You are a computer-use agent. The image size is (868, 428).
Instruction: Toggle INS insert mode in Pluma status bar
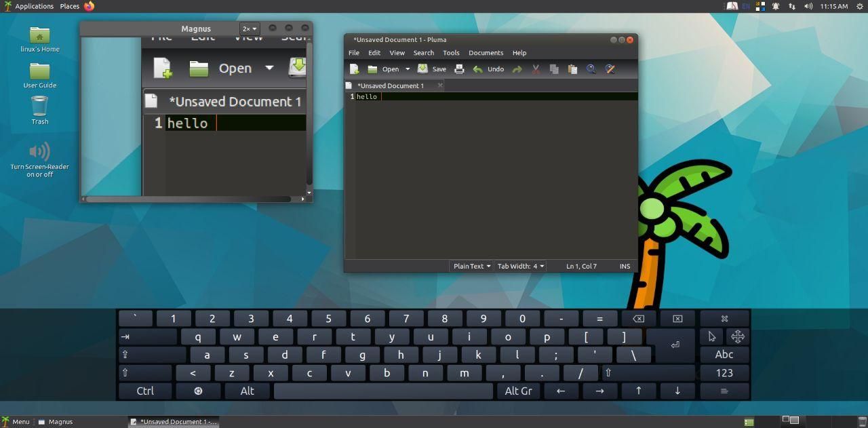click(x=625, y=266)
